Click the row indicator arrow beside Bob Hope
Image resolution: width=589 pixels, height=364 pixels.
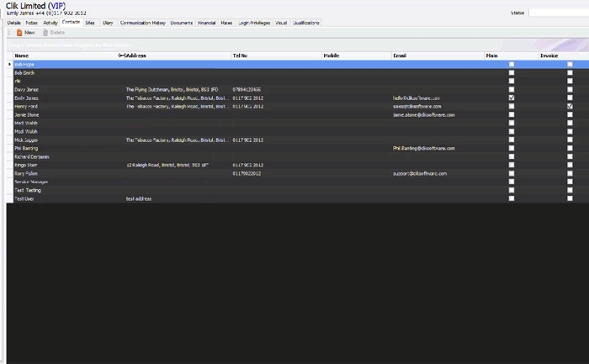point(10,64)
